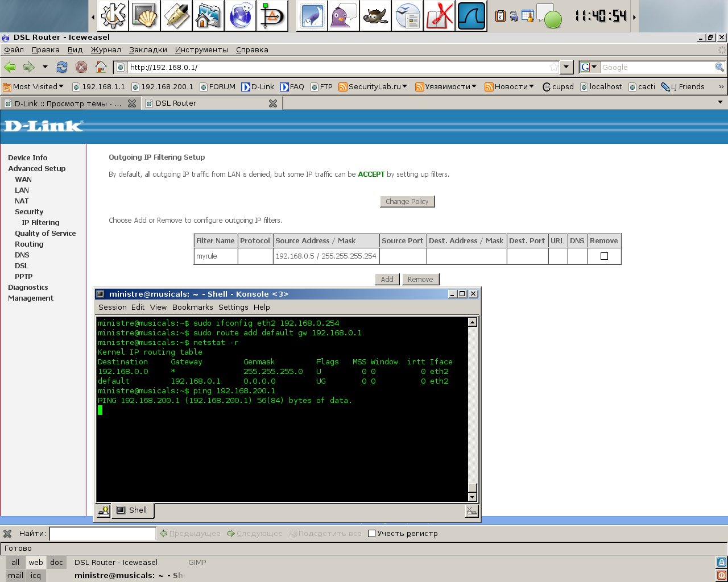This screenshot has height=582, width=728.
Task: Click the Change Policy button
Action: pos(407,202)
